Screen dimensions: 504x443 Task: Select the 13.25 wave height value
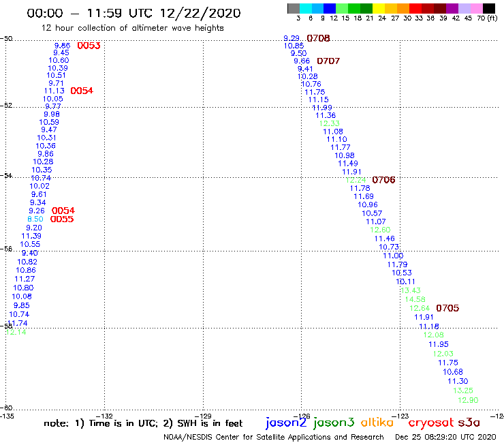pos(463,391)
